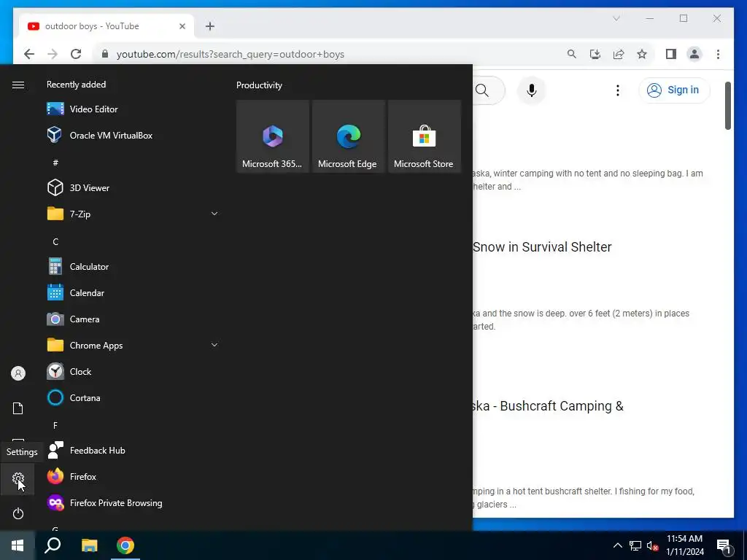Click the Windows Start button
747x560 pixels.
click(x=18, y=545)
